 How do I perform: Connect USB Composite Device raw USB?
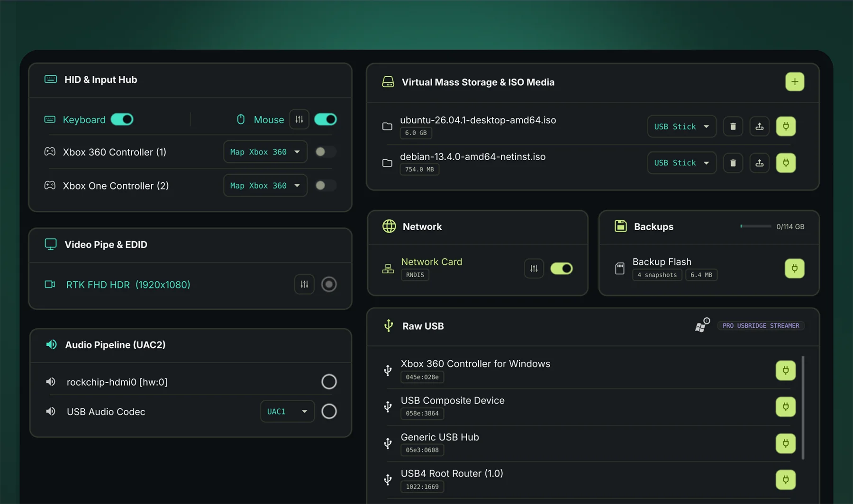(x=786, y=407)
